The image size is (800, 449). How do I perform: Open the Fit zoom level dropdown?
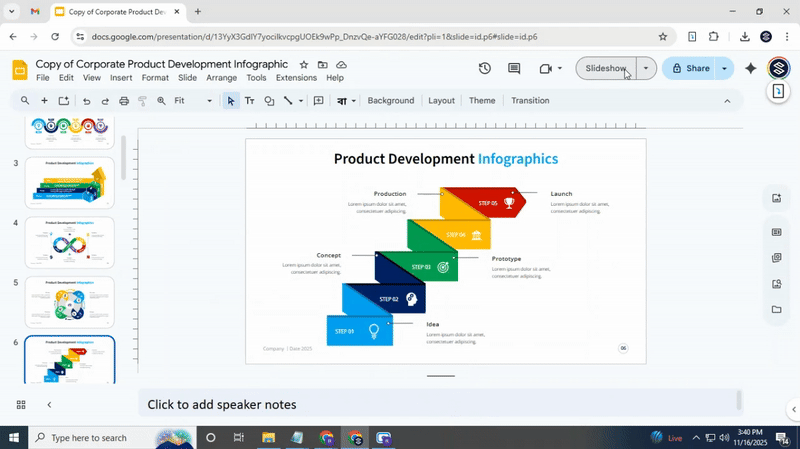pyautogui.click(x=193, y=101)
